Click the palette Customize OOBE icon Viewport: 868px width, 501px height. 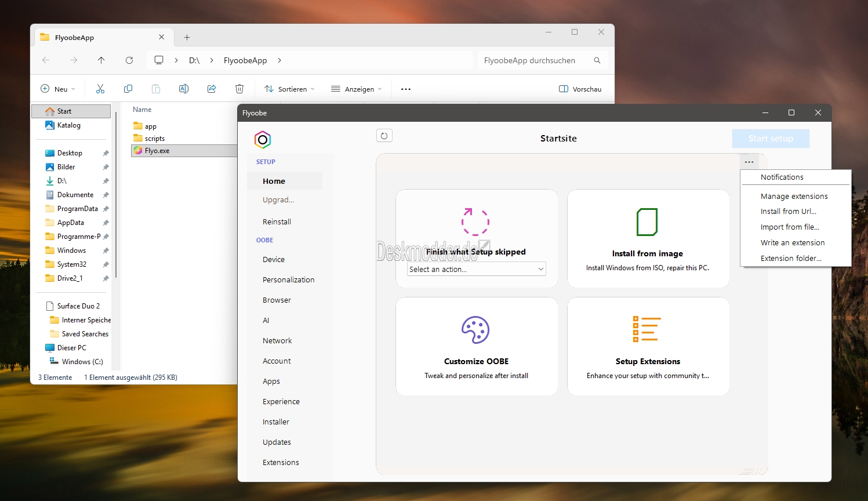tap(475, 330)
